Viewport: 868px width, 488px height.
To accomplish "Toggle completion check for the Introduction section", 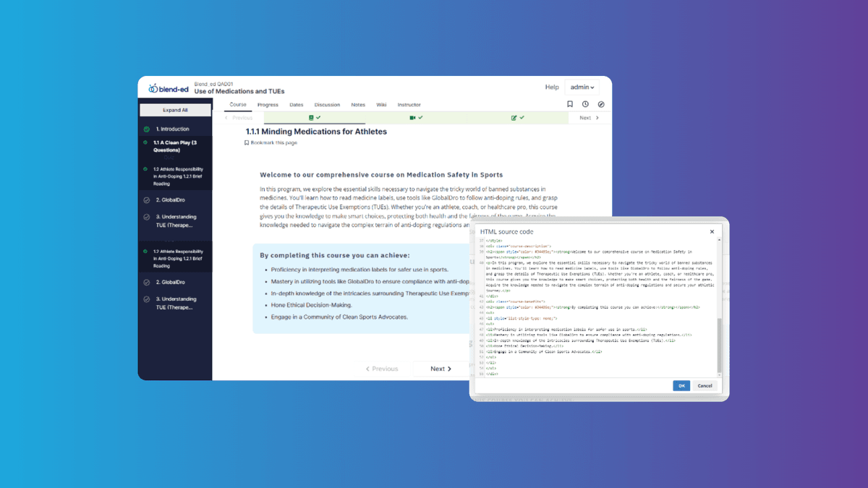I will 145,129.
